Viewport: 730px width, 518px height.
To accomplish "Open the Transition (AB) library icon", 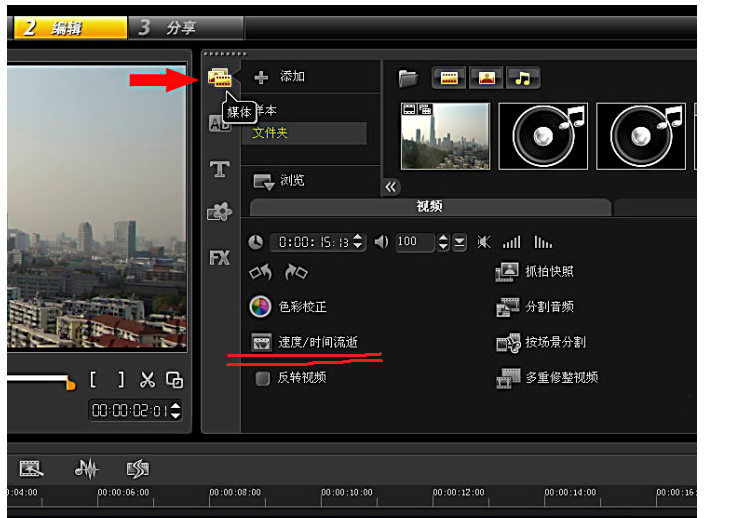I will click(219, 124).
